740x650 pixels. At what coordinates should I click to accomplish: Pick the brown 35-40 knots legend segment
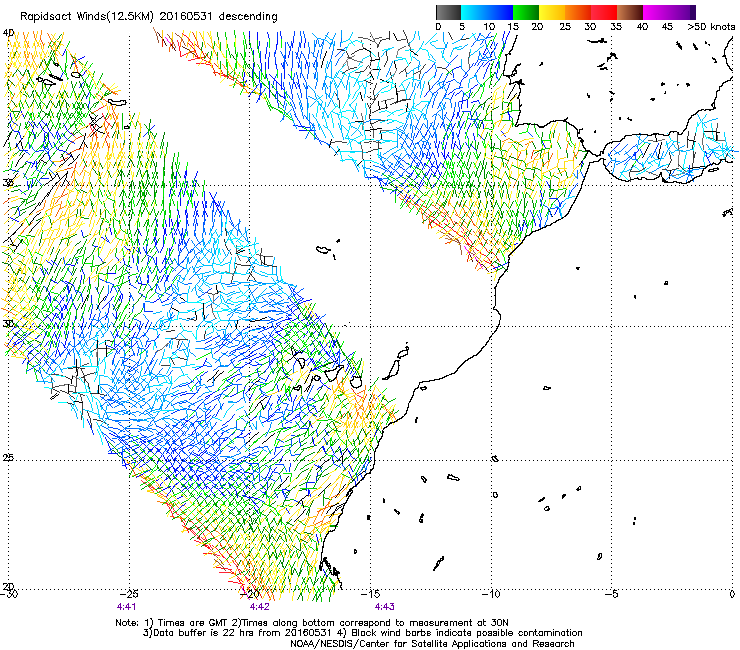[x=630, y=12]
